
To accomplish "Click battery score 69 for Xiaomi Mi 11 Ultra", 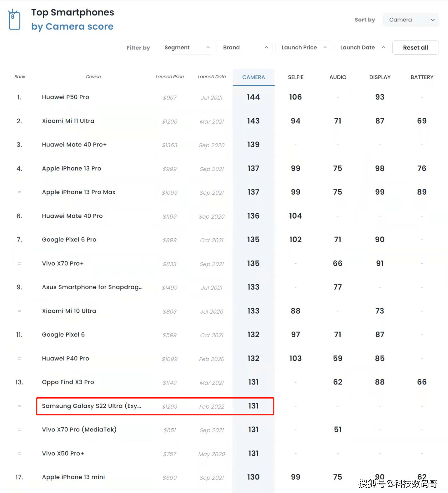I will click(422, 121).
